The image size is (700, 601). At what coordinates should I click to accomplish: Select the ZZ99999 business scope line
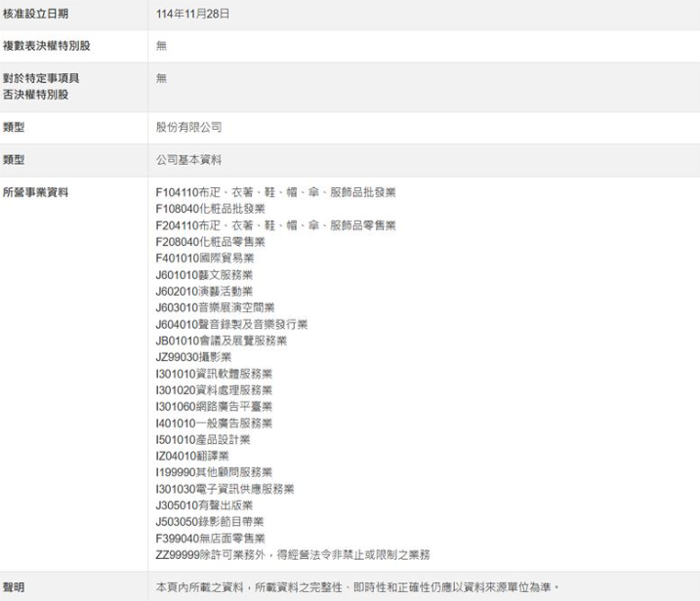coord(293,555)
